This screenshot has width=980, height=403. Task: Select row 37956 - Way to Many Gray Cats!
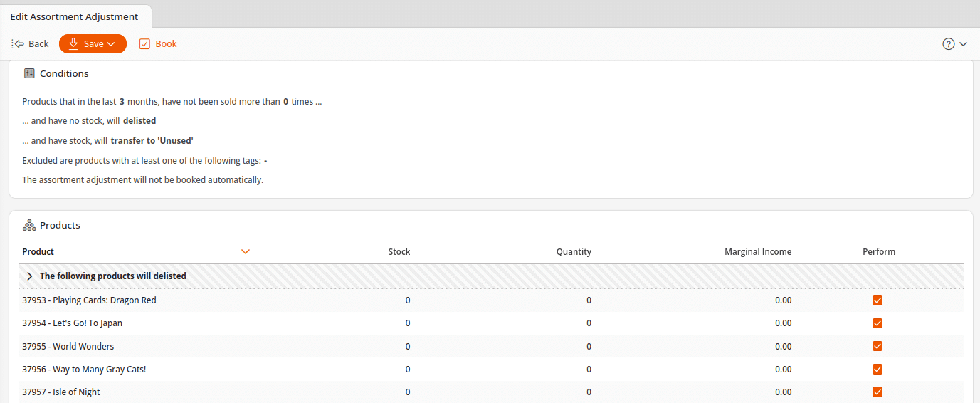click(491, 370)
